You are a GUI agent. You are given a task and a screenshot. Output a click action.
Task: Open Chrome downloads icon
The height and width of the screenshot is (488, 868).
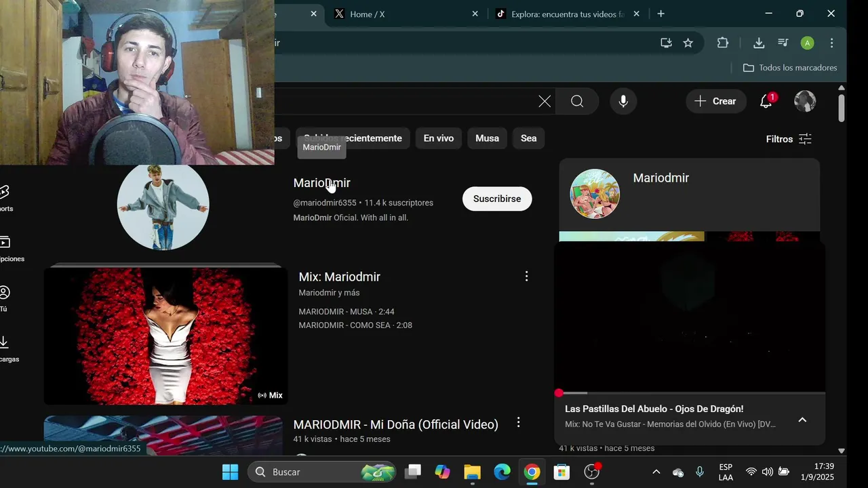pyautogui.click(x=759, y=43)
